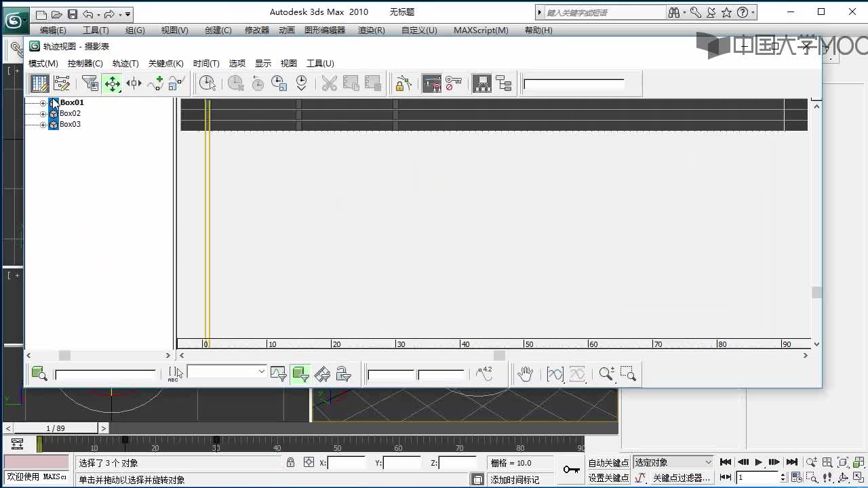Image resolution: width=868 pixels, height=488 pixels.
Task: Click the Copy Time icon
Action: [351, 83]
